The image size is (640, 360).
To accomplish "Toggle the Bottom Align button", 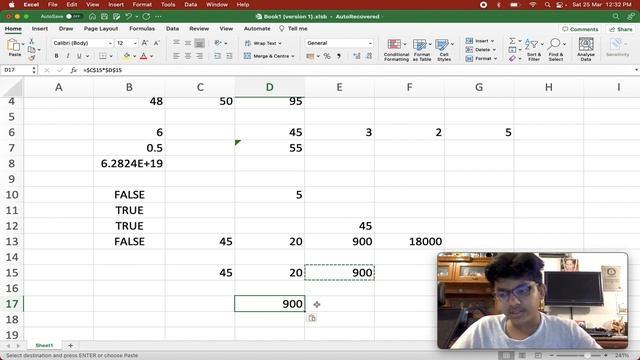I will click(x=200, y=43).
